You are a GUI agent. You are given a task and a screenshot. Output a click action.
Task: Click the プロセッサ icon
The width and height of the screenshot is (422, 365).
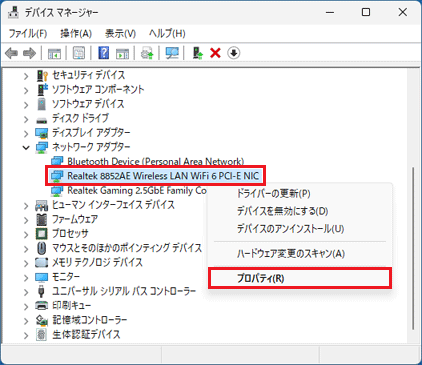(x=41, y=234)
